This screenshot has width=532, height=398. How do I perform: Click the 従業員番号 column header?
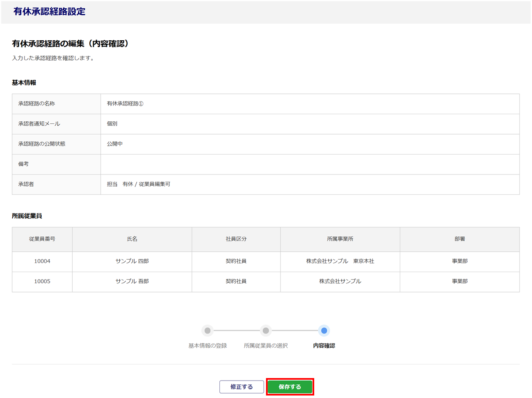point(42,239)
